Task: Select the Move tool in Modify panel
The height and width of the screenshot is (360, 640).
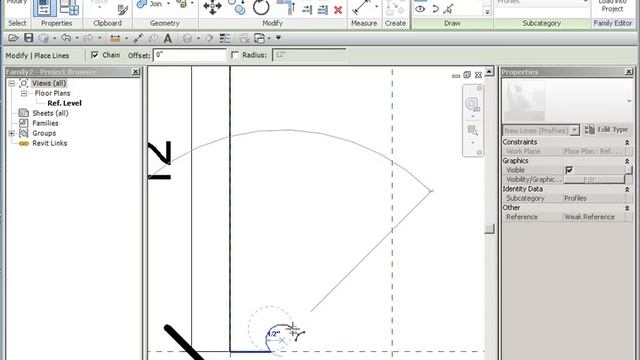Action: [x=212, y=7]
